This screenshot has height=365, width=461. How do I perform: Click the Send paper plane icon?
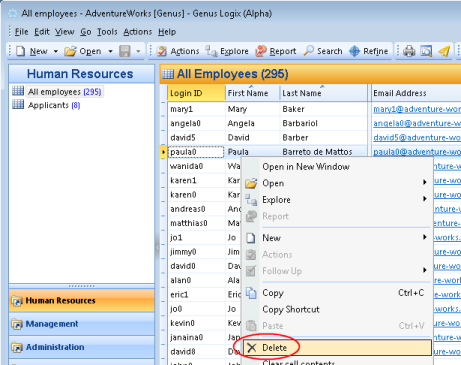[444, 51]
